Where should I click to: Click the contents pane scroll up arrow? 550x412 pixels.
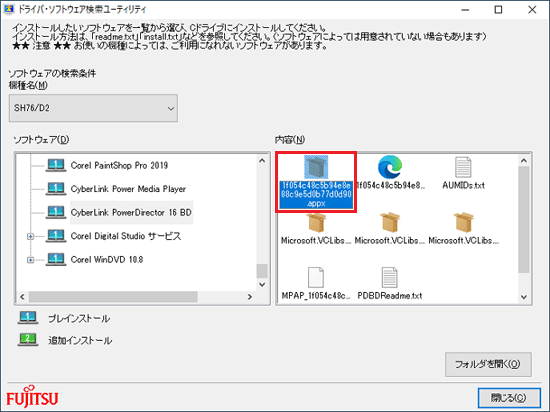click(524, 161)
